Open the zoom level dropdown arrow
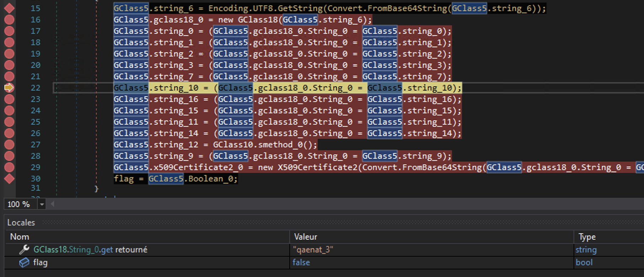This screenshot has height=277, width=644. [x=42, y=204]
